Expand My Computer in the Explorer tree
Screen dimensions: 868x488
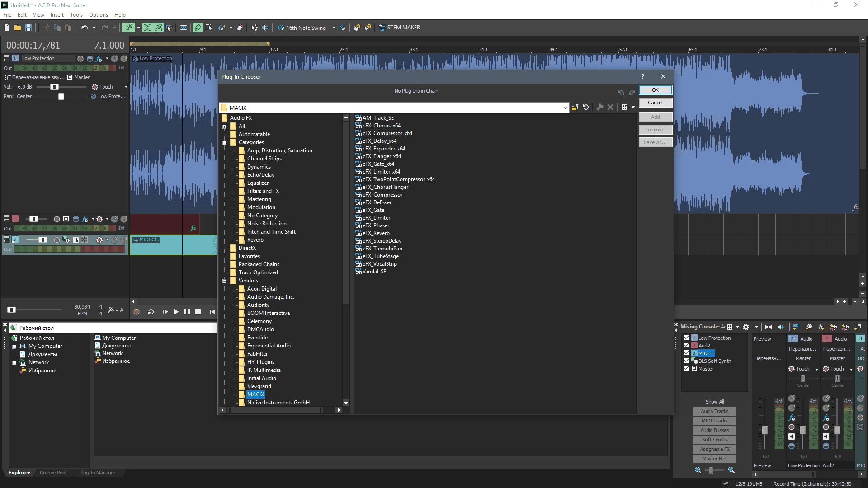point(14,347)
